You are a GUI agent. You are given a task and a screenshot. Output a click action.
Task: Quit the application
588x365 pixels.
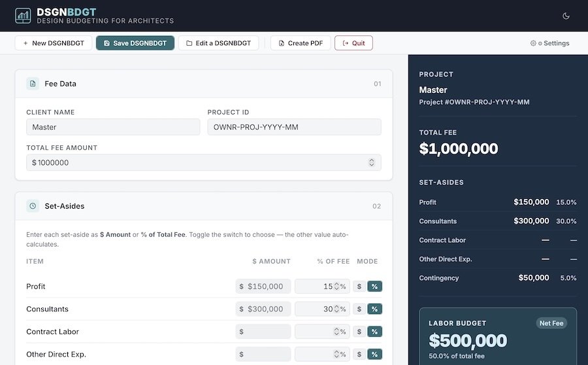[x=353, y=43]
